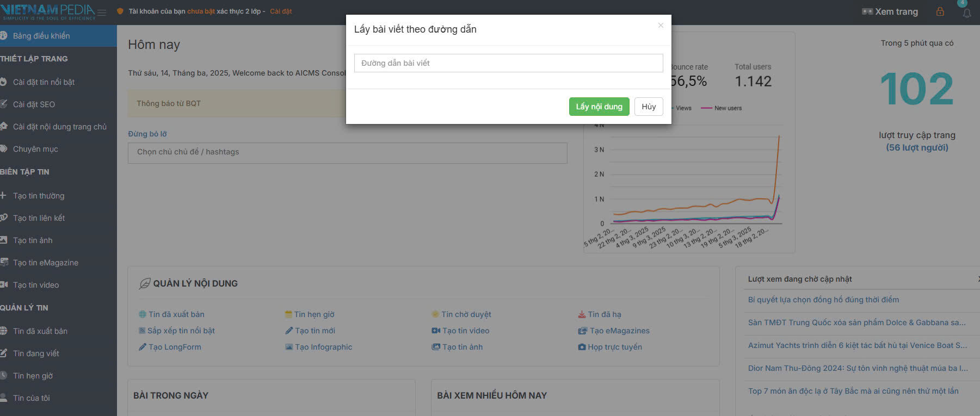Click the Lấy nội dung button

599,107
